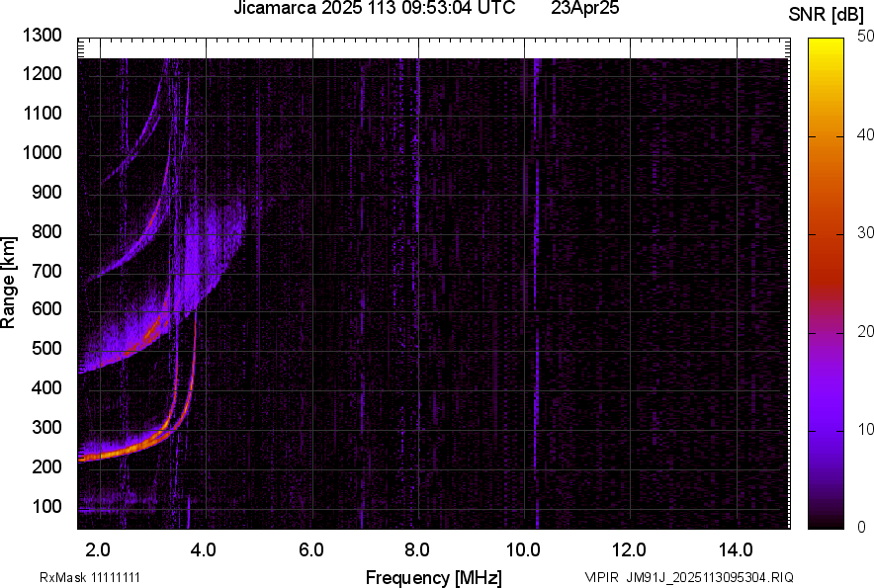The height and width of the screenshot is (588, 874).
Task: Click the date label '23Apr25'
Action: point(584,8)
